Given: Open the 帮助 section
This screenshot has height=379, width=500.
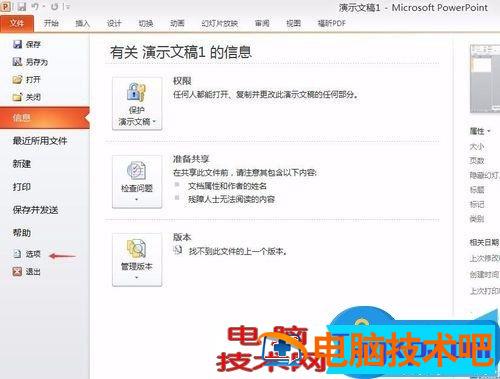Looking at the screenshot, I should [x=22, y=233].
